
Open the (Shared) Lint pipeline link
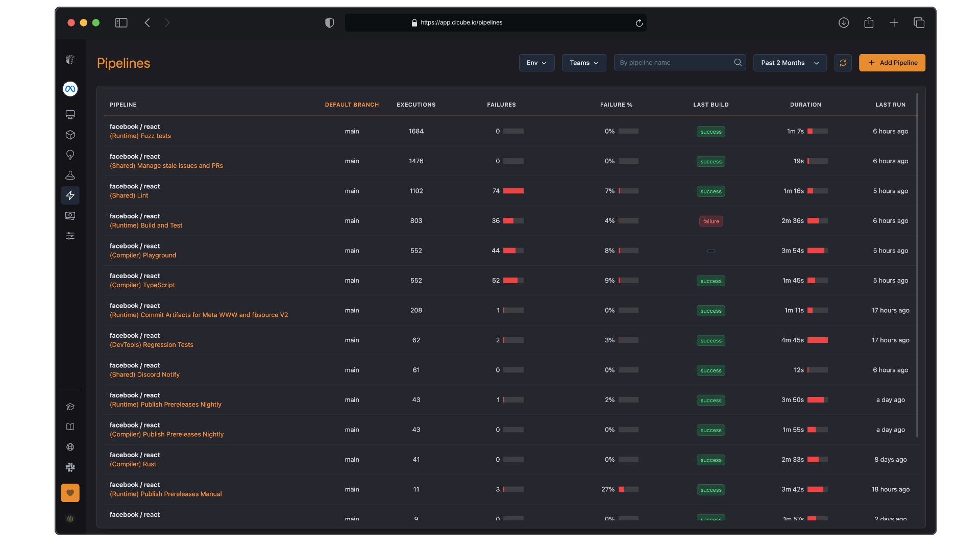tap(129, 195)
